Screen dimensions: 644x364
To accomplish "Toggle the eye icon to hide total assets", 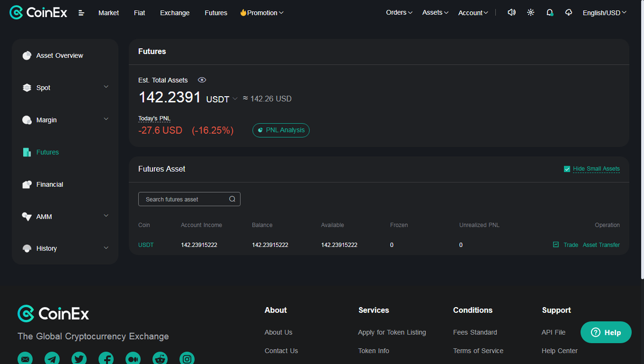I will pos(202,80).
